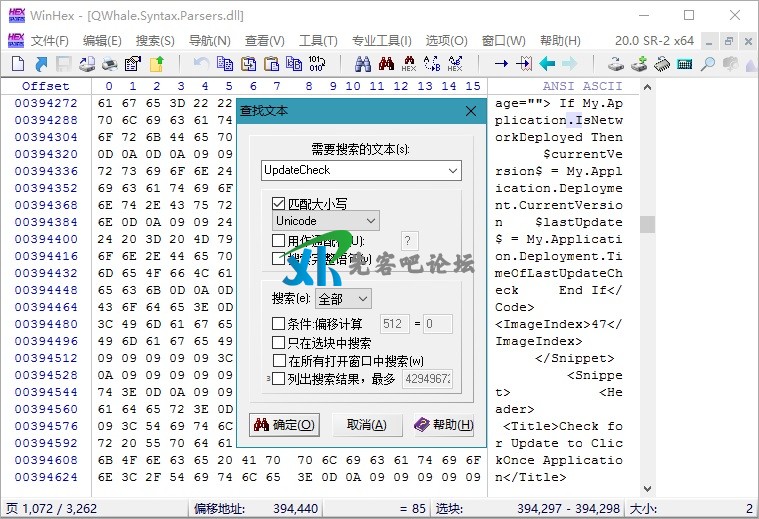Screen dimensions: 759x519
Task: Enable the 只在选块中搜索 checkbox
Action: tap(279, 342)
